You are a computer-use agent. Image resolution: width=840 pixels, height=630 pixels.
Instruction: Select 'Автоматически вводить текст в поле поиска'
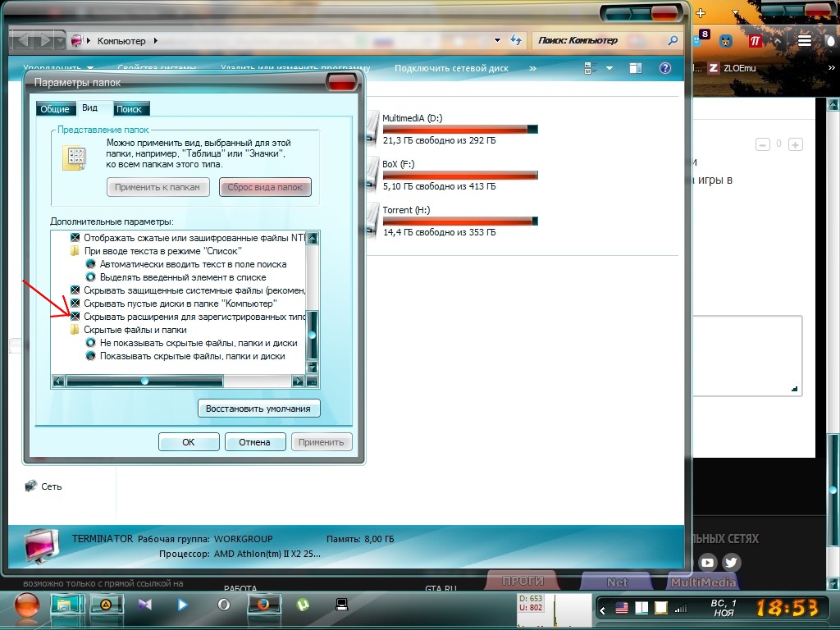pyautogui.click(x=90, y=264)
